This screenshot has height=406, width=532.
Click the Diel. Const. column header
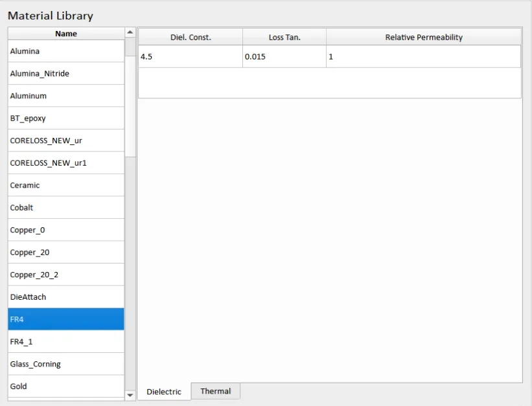pyautogui.click(x=191, y=38)
